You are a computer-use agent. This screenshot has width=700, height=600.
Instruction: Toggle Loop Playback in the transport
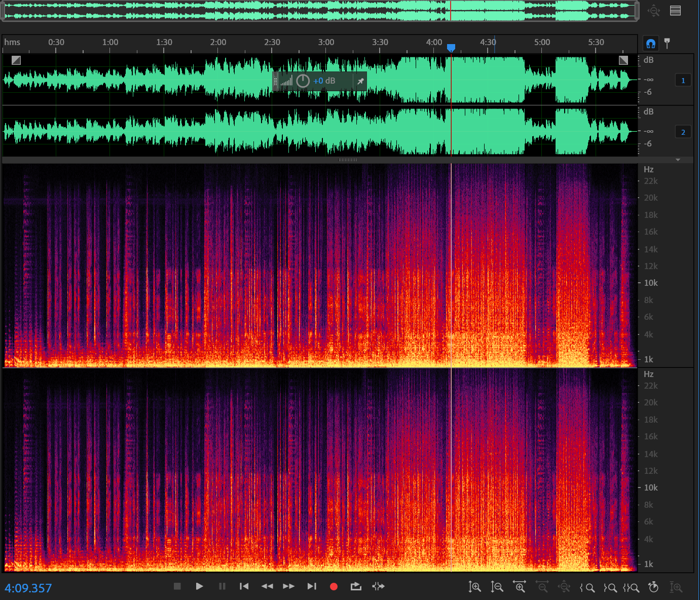tap(356, 586)
